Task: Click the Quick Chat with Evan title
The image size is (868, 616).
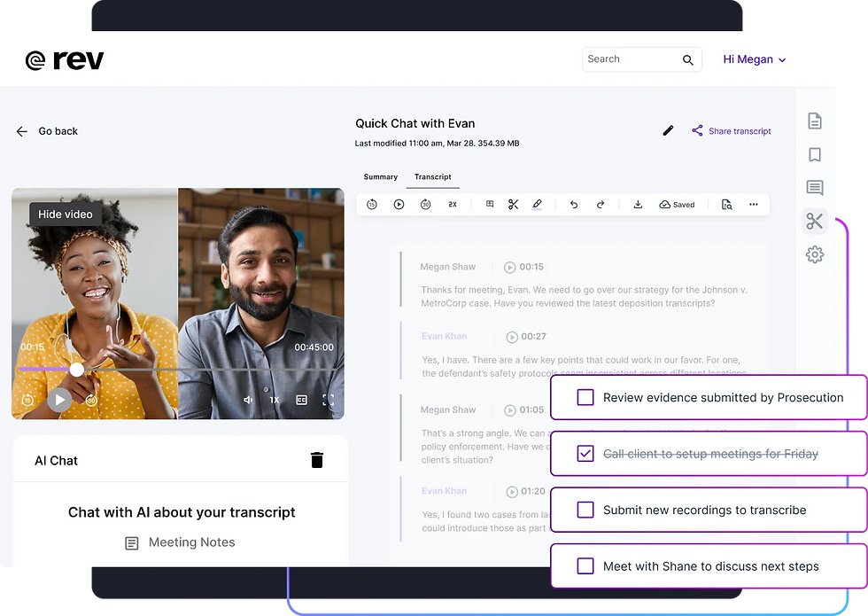Action: [415, 123]
